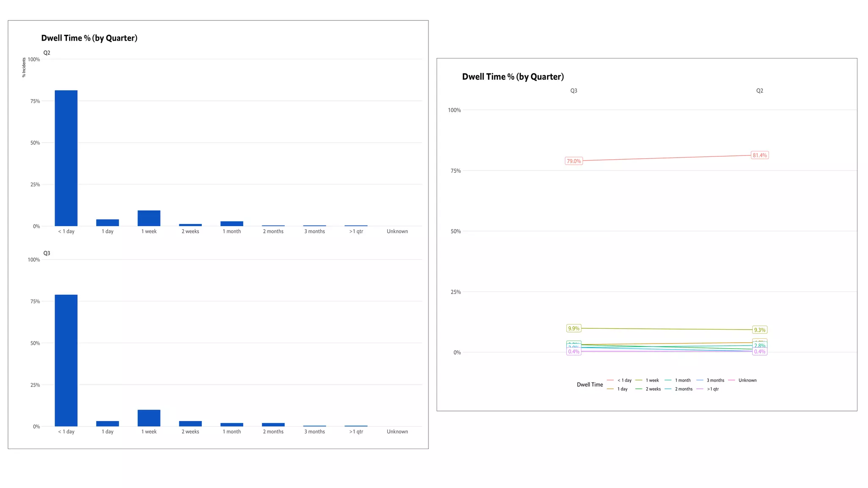Click the Q2 '1 month' bar

tap(232, 224)
